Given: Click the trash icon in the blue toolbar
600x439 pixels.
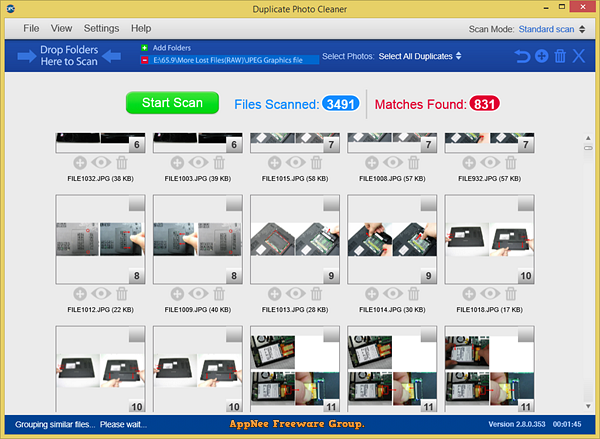Looking at the screenshot, I should pos(560,56).
